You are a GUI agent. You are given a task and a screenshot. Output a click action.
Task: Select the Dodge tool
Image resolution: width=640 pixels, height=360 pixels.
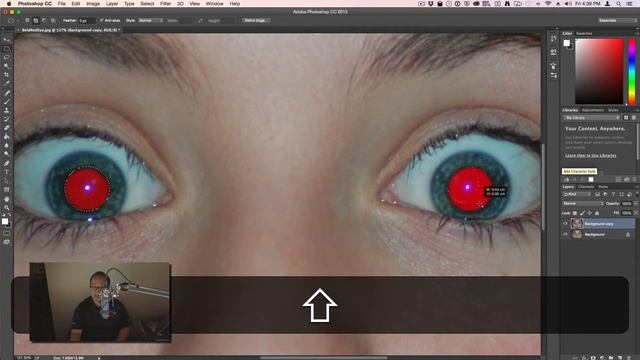point(7,154)
